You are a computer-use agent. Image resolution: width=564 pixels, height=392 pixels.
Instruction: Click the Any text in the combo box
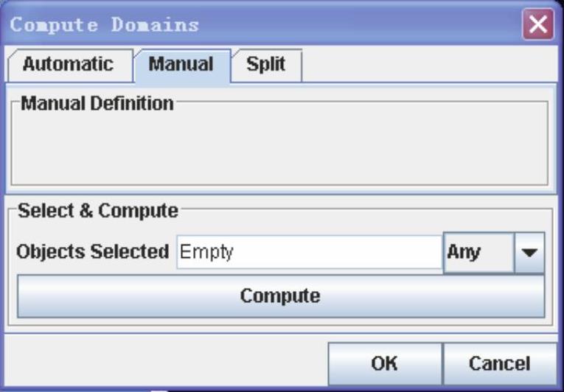pyautogui.click(x=464, y=253)
